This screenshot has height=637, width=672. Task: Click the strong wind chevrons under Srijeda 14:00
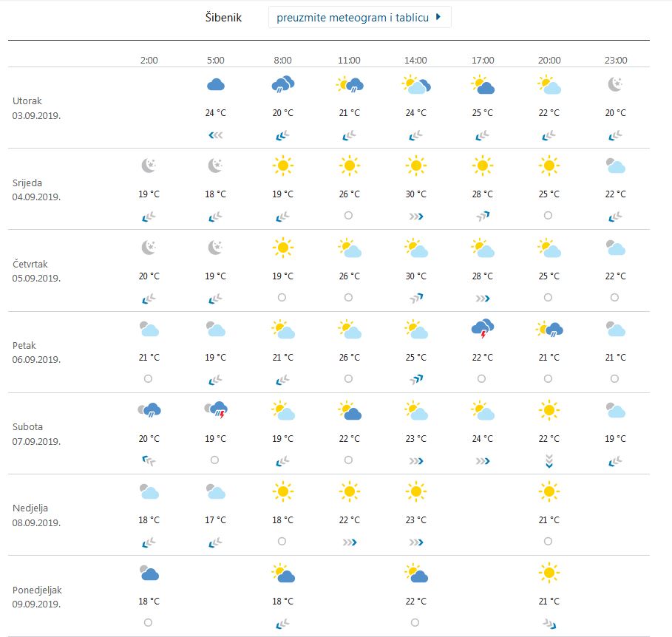tap(415, 216)
